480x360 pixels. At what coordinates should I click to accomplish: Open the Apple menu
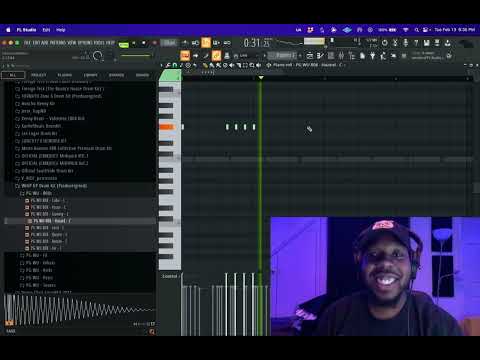[8, 30]
